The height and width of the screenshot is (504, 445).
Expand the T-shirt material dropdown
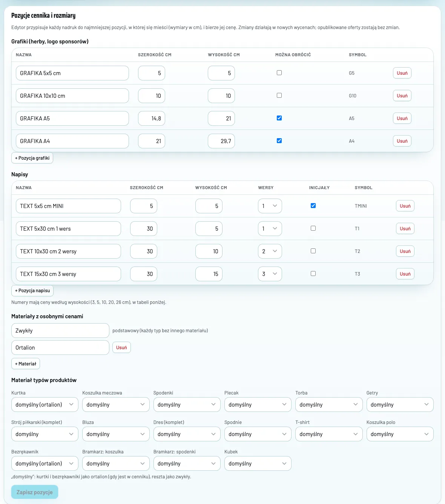pyautogui.click(x=329, y=434)
